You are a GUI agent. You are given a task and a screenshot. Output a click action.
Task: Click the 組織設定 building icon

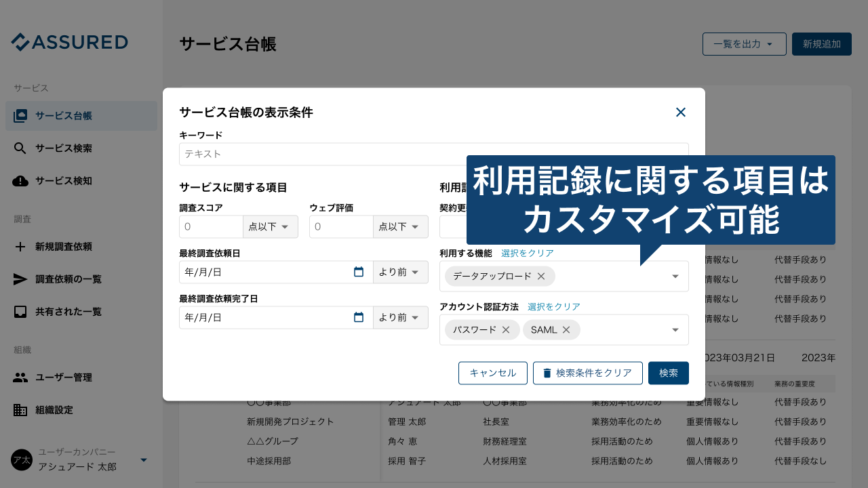[x=22, y=410]
